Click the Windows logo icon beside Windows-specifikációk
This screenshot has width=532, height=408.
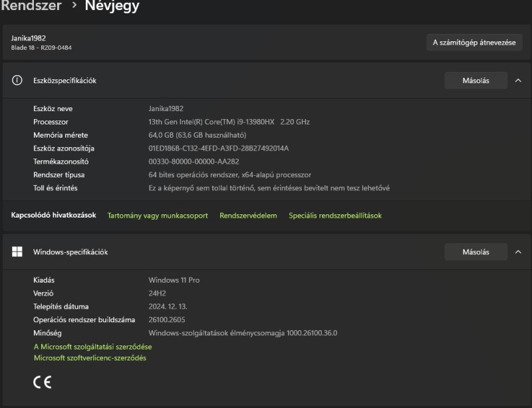coord(17,252)
